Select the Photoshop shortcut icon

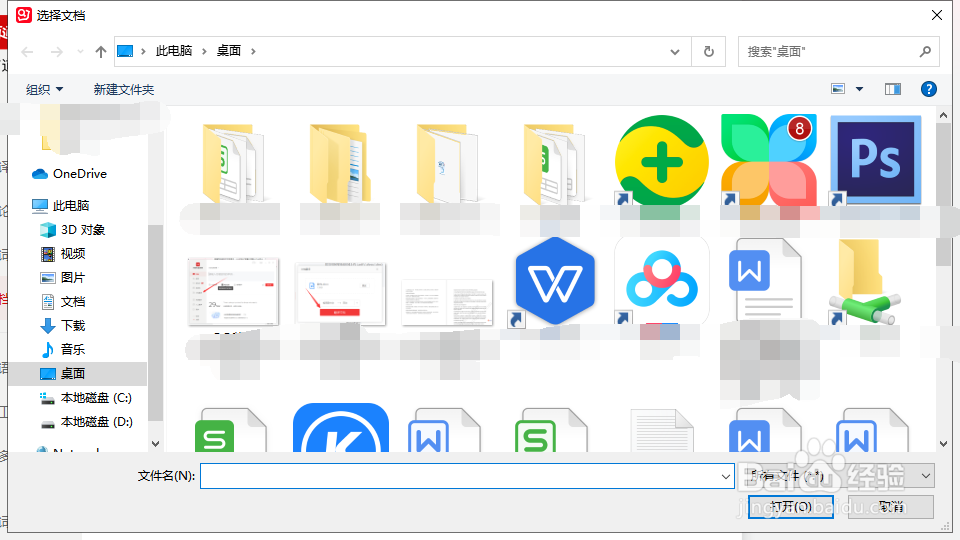click(876, 160)
